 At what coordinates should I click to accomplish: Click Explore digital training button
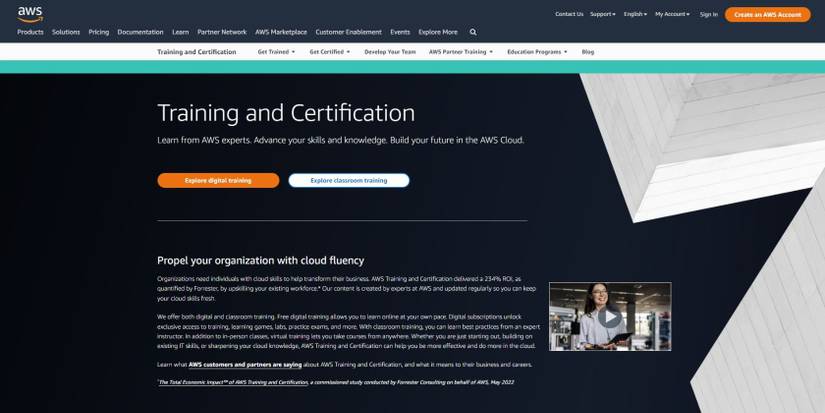(218, 180)
